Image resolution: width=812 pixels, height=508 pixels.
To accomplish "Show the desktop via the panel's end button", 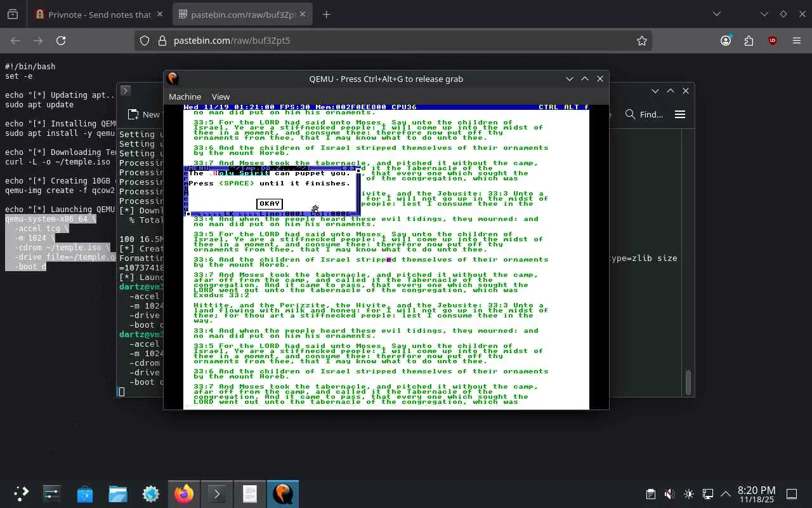I will pos(792,494).
